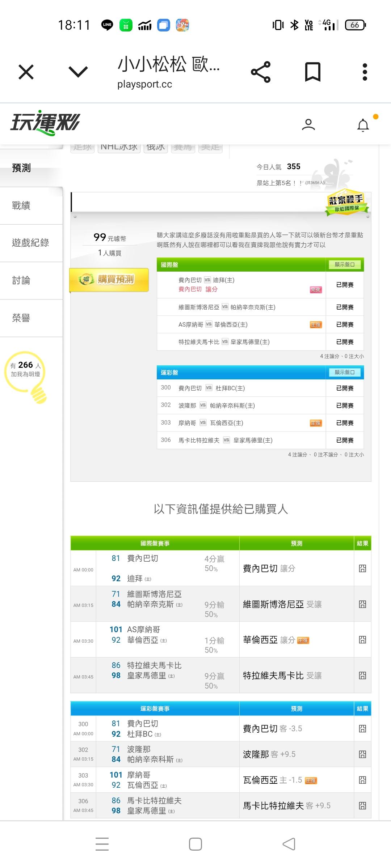Click the 主推 tag on the 303 摩納哥 row
391x868 pixels.
coord(316,423)
